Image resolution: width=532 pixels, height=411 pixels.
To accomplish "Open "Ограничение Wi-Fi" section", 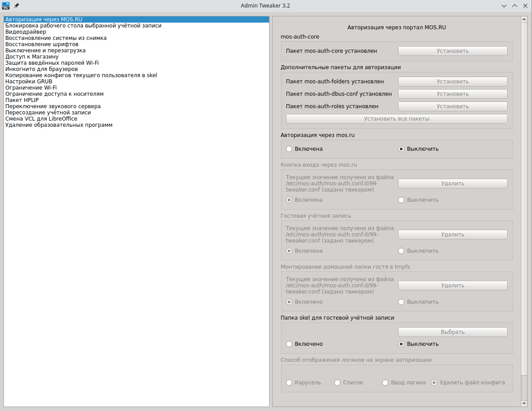I will click(x=31, y=88).
